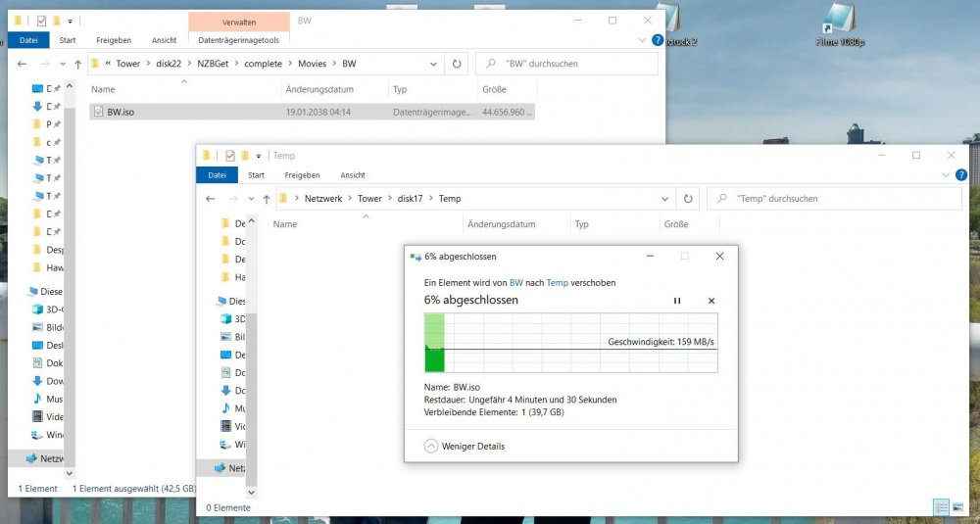This screenshot has width=980, height=524.
Task: Open recent locations dropdown in Temp window
Action: click(x=251, y=199)
